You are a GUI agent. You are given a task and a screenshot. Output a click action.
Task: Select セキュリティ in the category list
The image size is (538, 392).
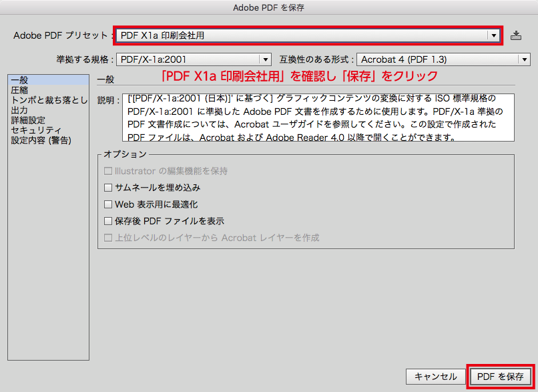click(48, 130)
